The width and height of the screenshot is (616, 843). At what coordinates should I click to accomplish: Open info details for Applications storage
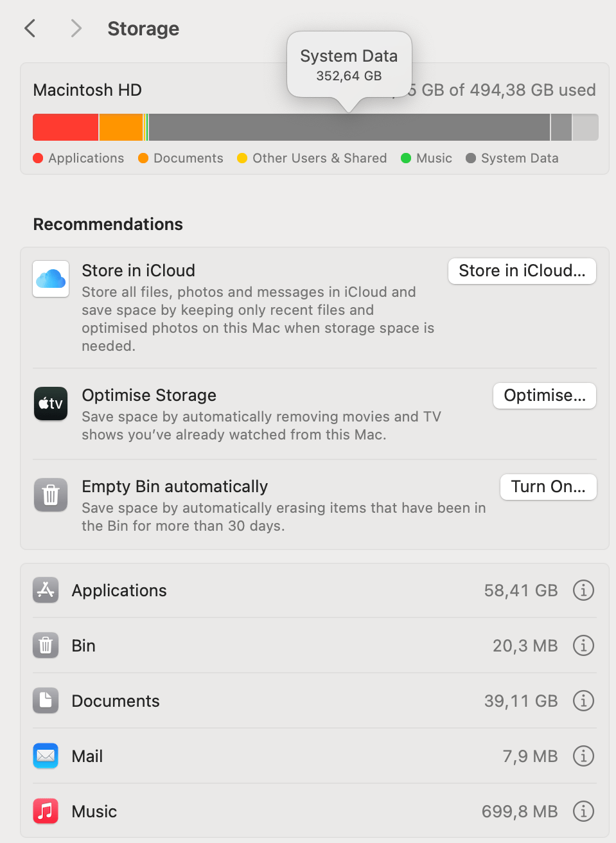click(x=583, y=590)
